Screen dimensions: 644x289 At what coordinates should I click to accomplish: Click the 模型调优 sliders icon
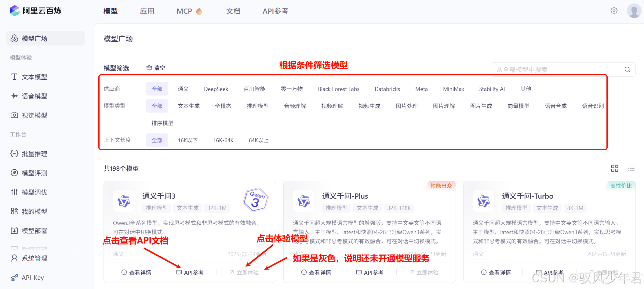14,192
